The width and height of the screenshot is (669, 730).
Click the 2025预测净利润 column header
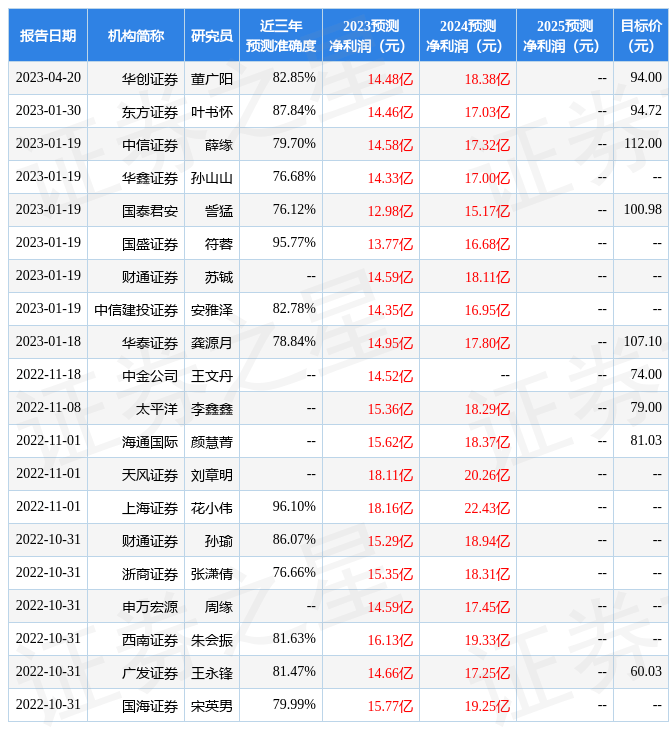tap(565, 35)
